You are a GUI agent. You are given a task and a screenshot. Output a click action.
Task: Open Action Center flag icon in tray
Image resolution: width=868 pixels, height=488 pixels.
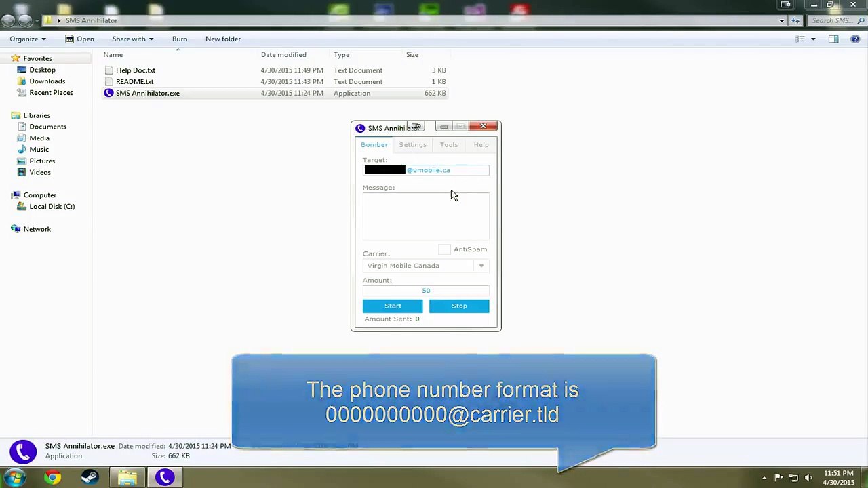tap(779, 478)
